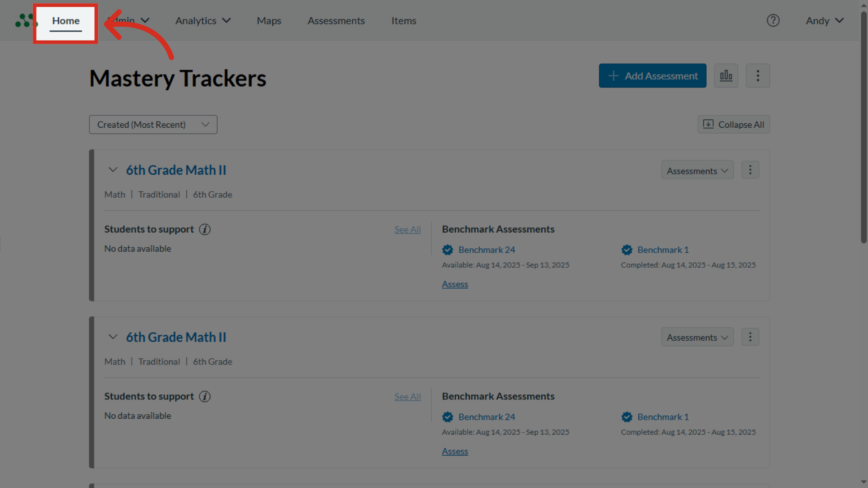This screenshot has width=868, height=488.
Task: Click the info icon next to Students to support
Action: click(205, 229)
